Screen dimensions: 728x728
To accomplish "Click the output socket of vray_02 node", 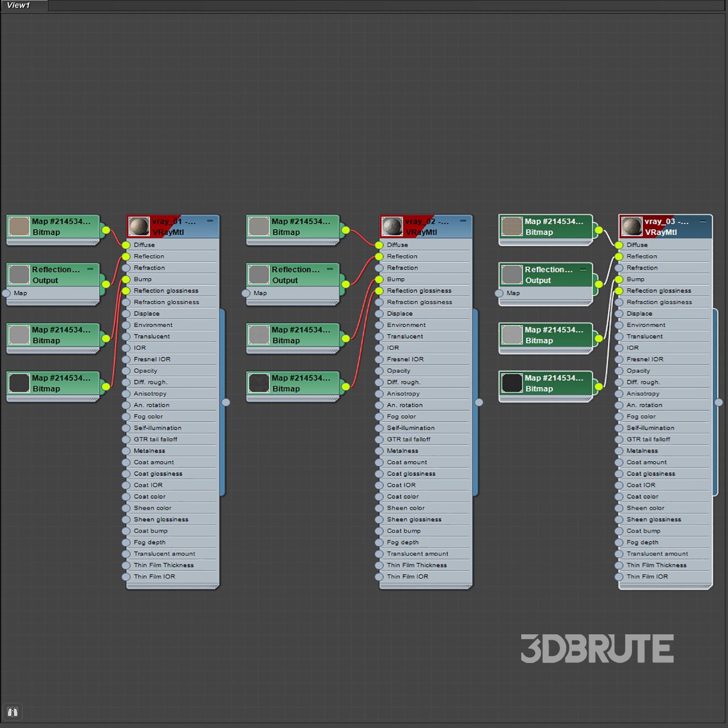I will pos(479,402).
